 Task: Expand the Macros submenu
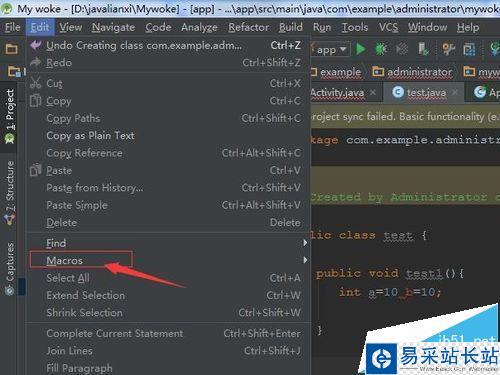coord(168,260)
